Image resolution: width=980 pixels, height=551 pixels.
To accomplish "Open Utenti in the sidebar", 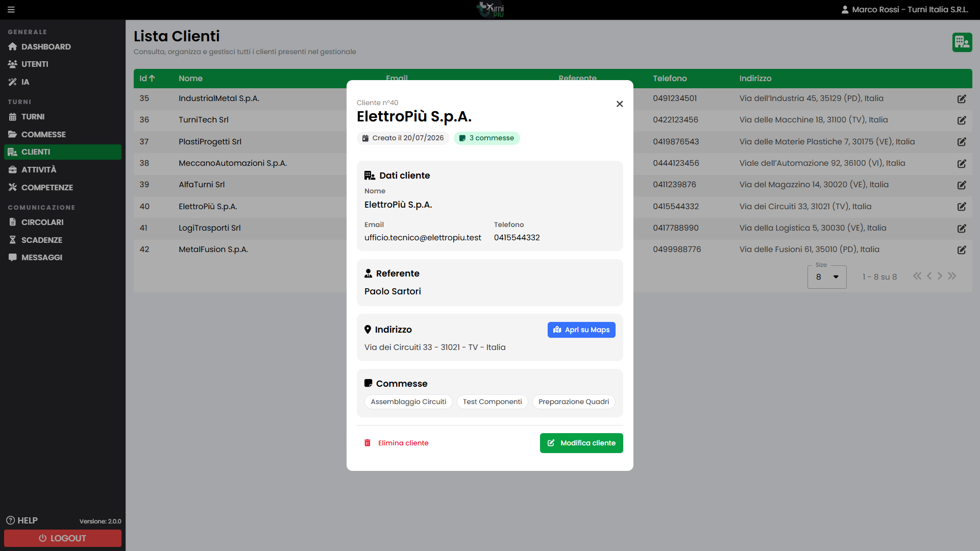I will point(63,64).
